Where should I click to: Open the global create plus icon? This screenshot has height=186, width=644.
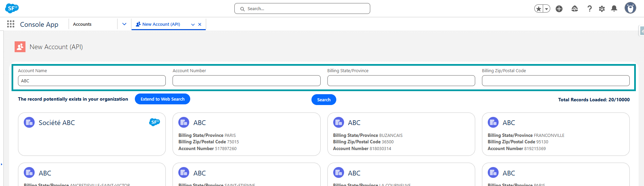[559, 9]
